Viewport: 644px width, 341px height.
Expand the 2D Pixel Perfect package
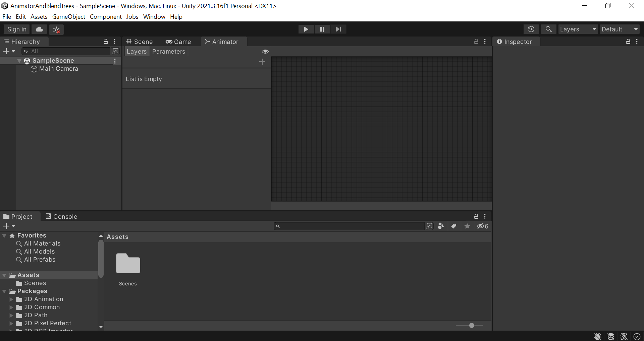pos(11,323)
